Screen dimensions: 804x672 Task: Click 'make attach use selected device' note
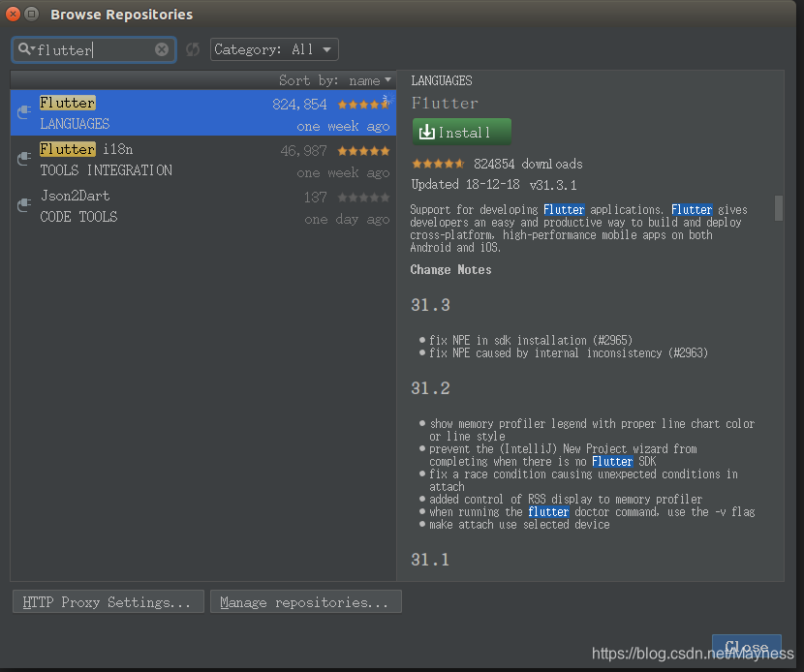click(x=519, y=525)
